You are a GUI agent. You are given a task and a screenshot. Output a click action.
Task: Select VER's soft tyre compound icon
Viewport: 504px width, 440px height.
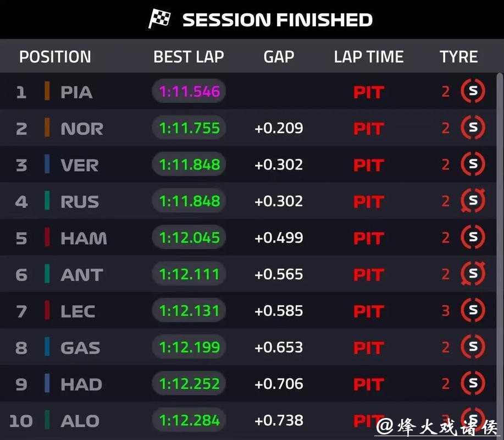click(x=472, y=164)
